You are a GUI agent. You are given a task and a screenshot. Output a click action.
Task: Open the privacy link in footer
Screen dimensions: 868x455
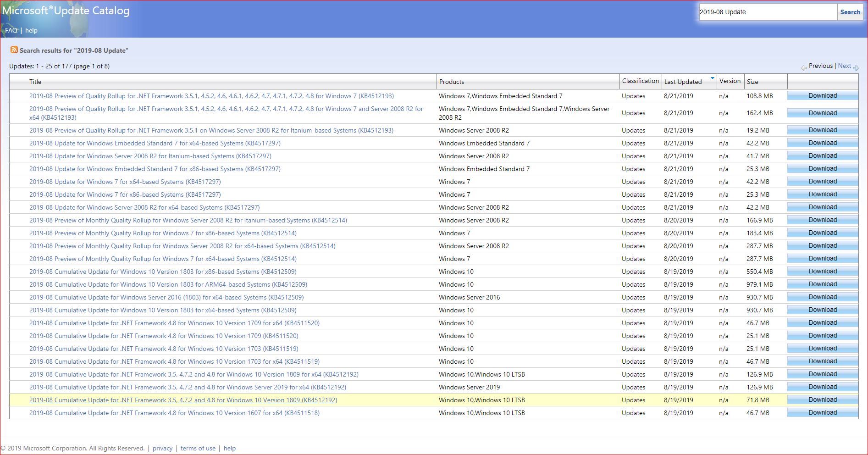point(163,448)
